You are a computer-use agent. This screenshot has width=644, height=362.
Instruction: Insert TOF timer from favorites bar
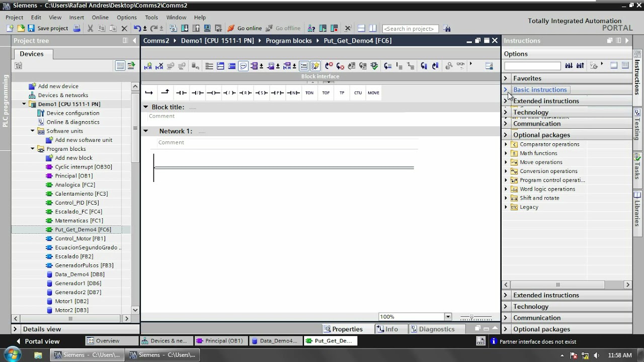[x=326, y=93]
